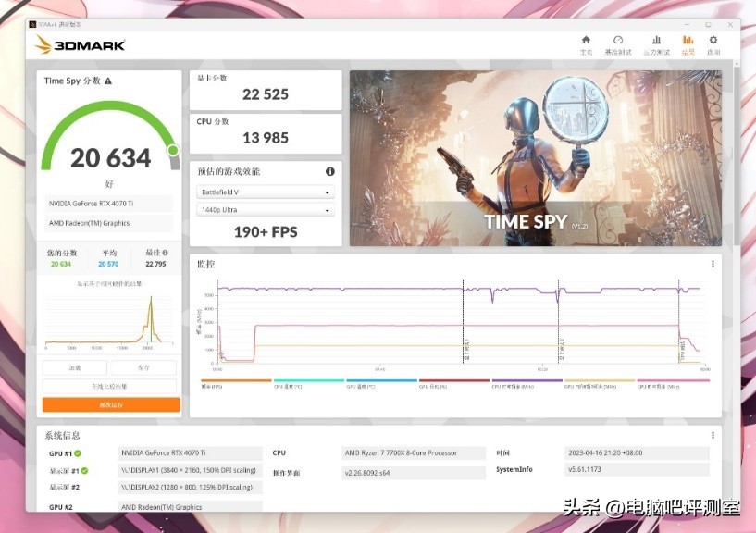Open the Benchmarks gauge icon tab
The height and width of the screenshot is (533, 756).
(618, 40)
